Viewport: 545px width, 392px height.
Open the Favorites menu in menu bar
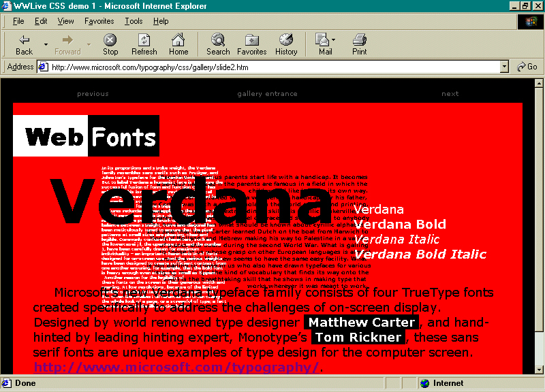point(99,21)
